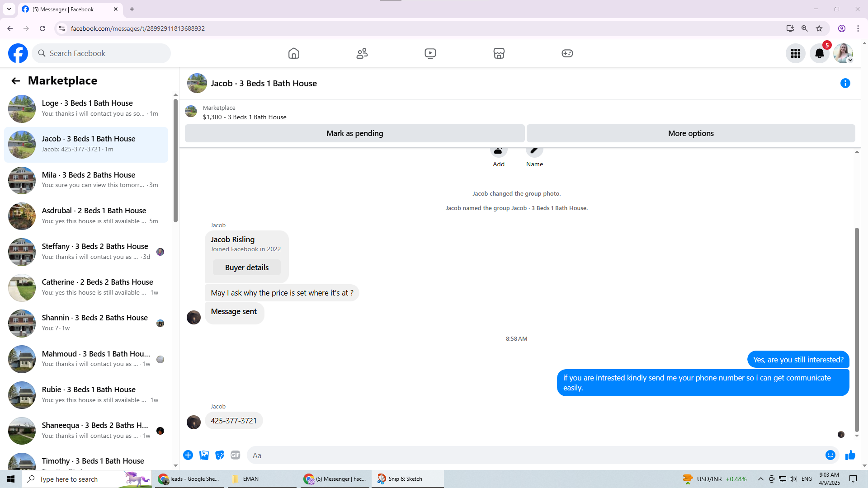Open the account profile menu
Viewport: 868px width, 488px height.
coord(843,53)
